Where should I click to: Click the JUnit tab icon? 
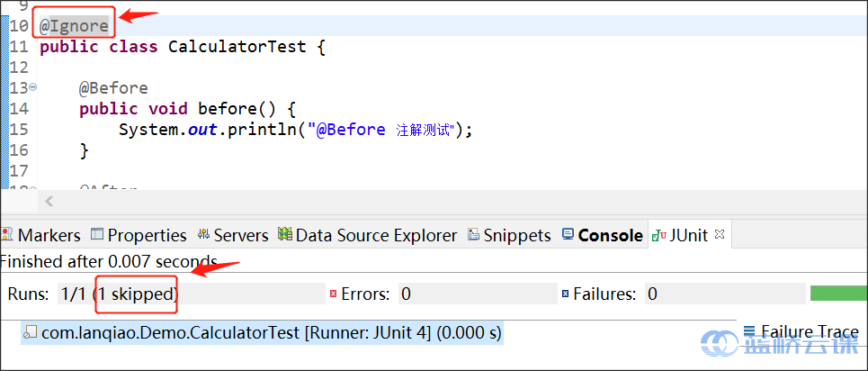click(658, 235)
